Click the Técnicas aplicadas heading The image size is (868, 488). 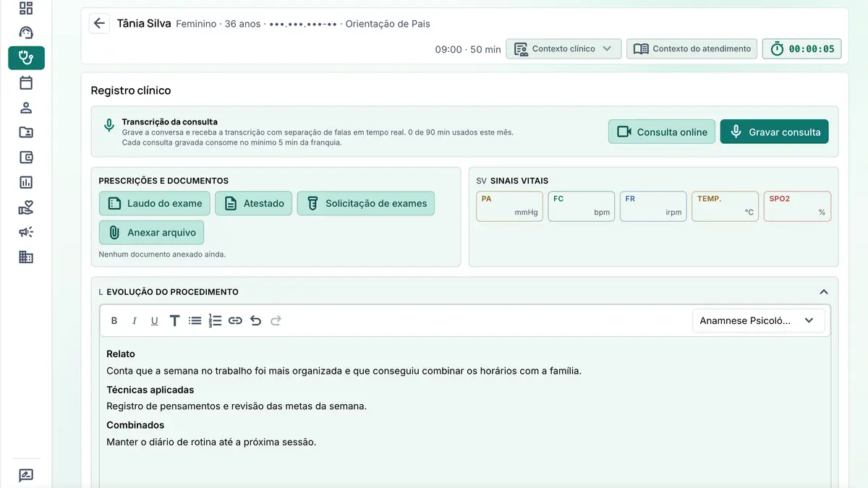click(x=150, y=390)
